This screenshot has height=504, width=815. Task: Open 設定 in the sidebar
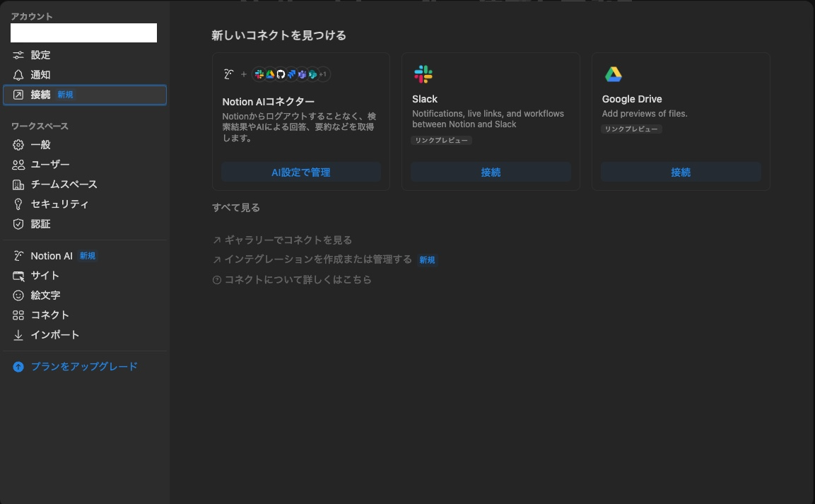pyautogui.click(x=85, y=55)
